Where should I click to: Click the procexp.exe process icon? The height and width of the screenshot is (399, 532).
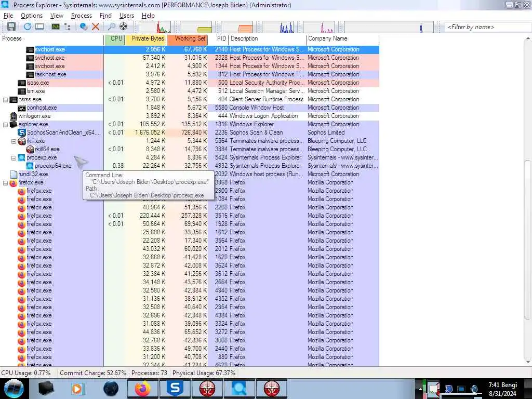(x=22, y=157)
